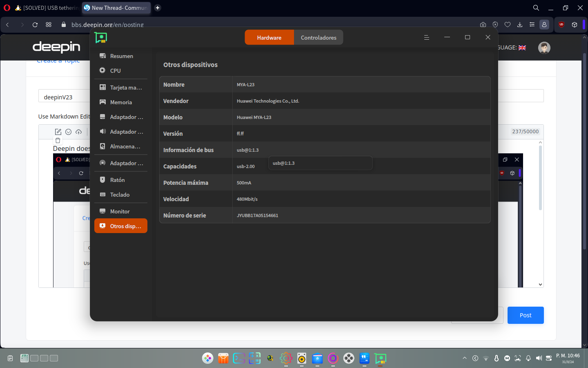Click the deepin logo on the forum
Viewport: 588px width, 368px height.
coord(56,47)
